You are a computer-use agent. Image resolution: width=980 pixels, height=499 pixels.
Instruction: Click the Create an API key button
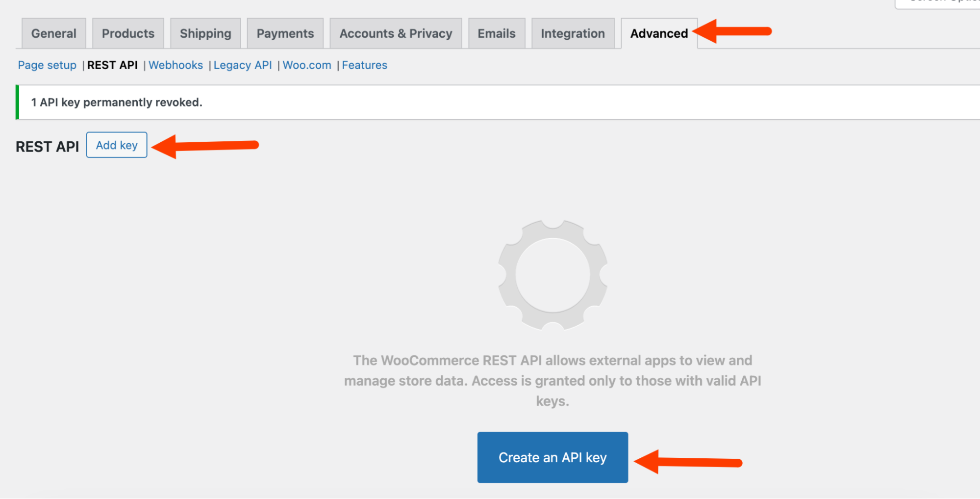(x=552, y=457)
